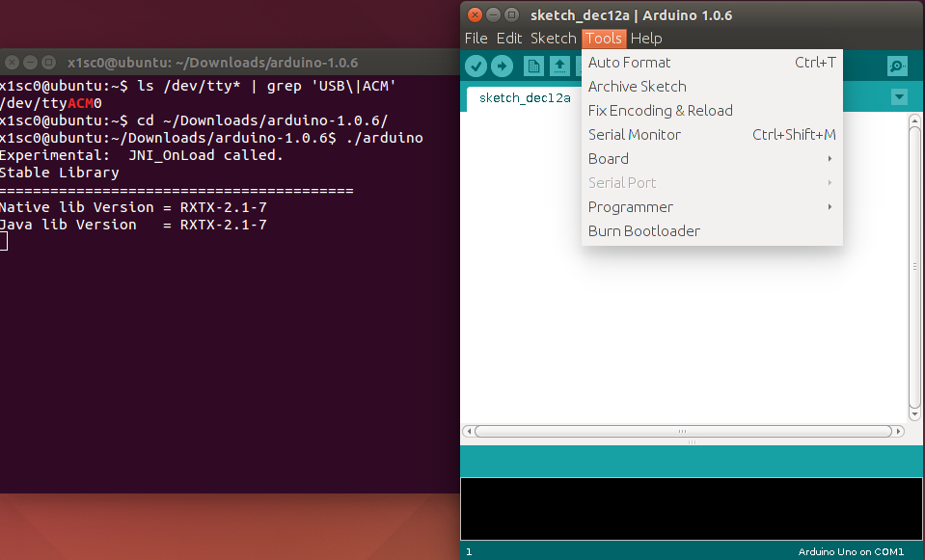Screen dimensions: 925x560
Task: Click the Verify sketch checkmark icon
Action: (476, 66)
